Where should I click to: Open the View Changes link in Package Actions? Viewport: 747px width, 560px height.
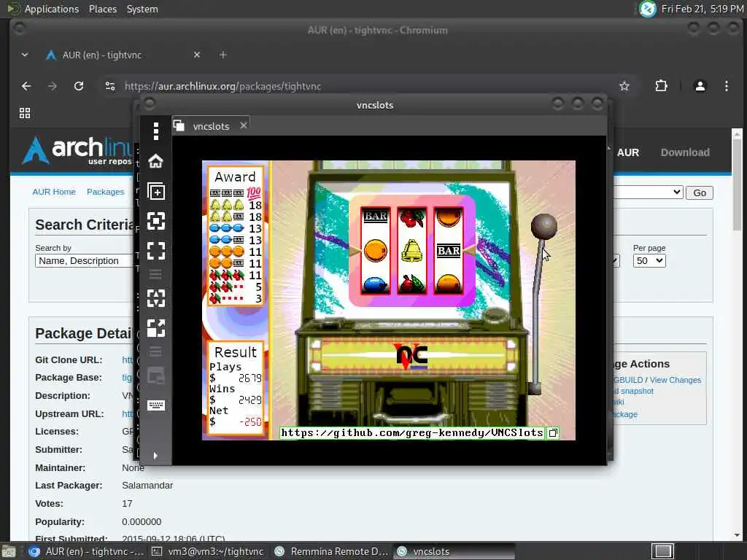675,380
